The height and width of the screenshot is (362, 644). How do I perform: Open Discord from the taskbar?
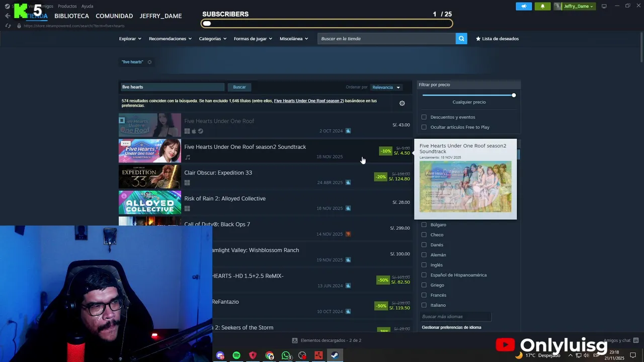coord(220,355)
